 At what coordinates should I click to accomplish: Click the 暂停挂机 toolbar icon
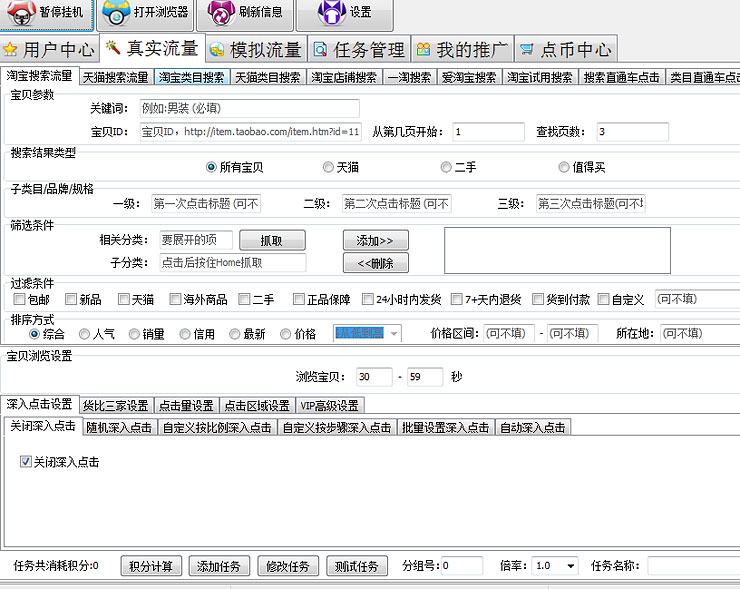[x=21, y=12]
